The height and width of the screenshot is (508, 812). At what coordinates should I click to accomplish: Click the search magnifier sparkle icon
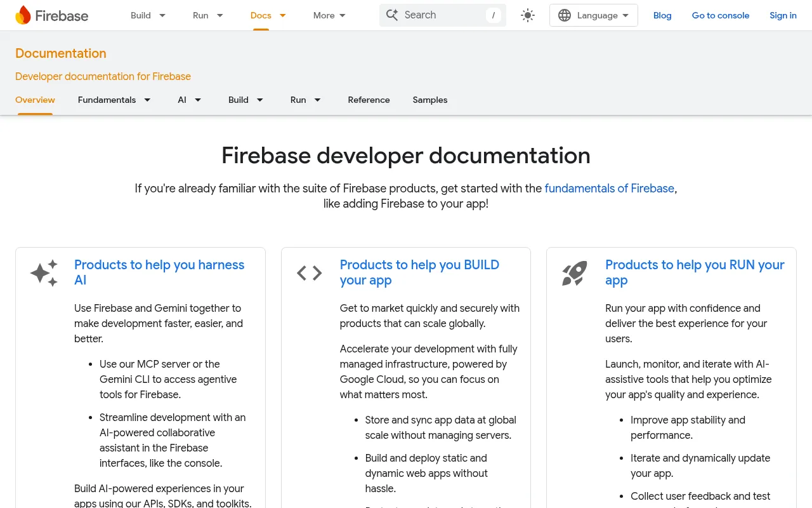coord(392,15)
